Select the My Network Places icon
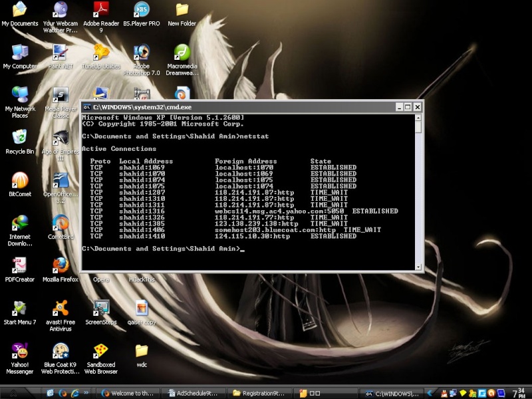The height and width of the screenshot is (399, 532). [20, 102]
